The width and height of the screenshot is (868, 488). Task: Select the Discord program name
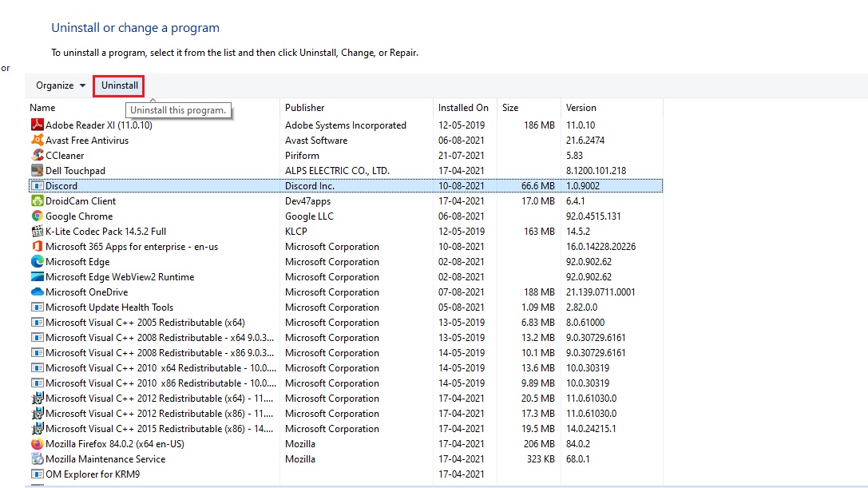[x=61, y=185]
